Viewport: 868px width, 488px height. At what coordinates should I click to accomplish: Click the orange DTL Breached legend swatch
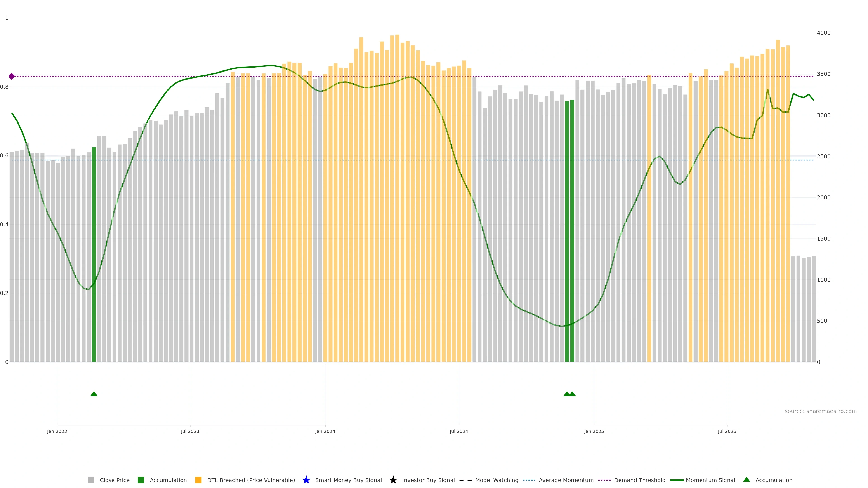point(198,480)
